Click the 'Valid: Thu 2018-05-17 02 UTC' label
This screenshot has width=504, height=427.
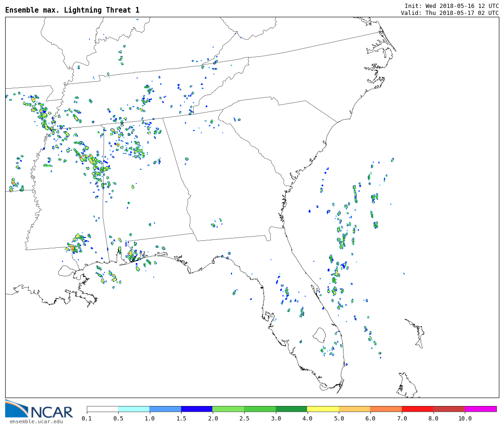pyautogui.click(x=450, y=13)
